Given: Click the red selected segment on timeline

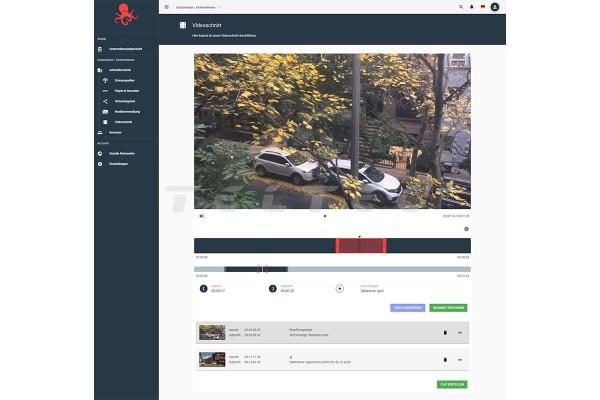Looking at the screenshot, I should (360, 246).
